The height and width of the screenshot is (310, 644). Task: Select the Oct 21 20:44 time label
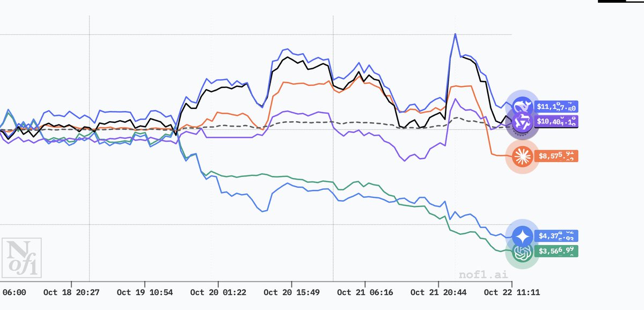coord(438,292)
